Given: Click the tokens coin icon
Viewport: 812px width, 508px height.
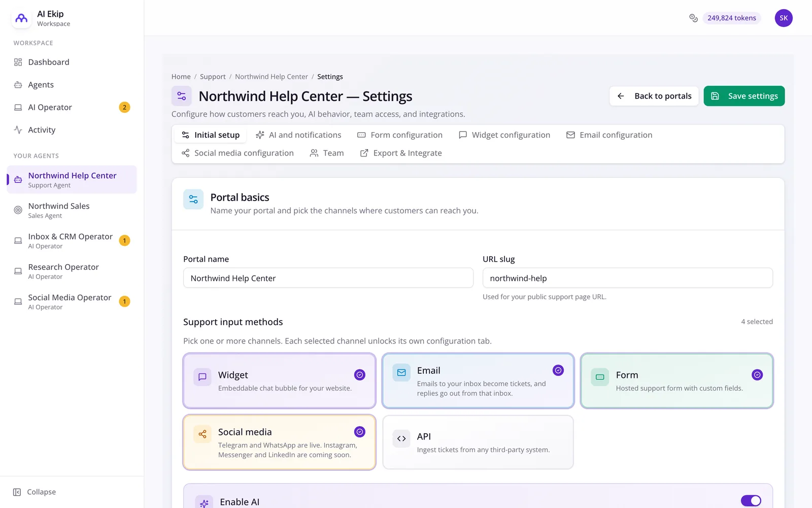Looking at the screenshot, I should tap(693, 18).
